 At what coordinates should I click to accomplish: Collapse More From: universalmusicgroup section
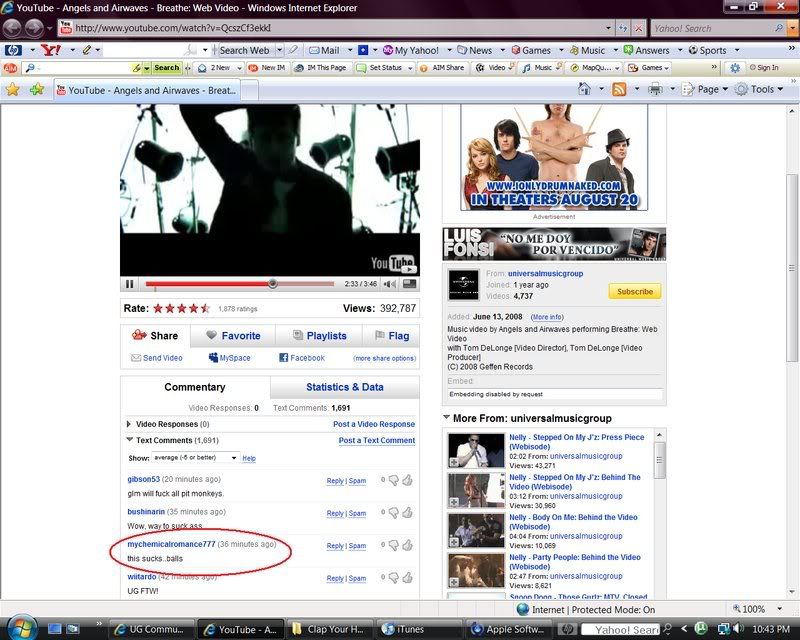pyautogui.click(x=446, y=417)
